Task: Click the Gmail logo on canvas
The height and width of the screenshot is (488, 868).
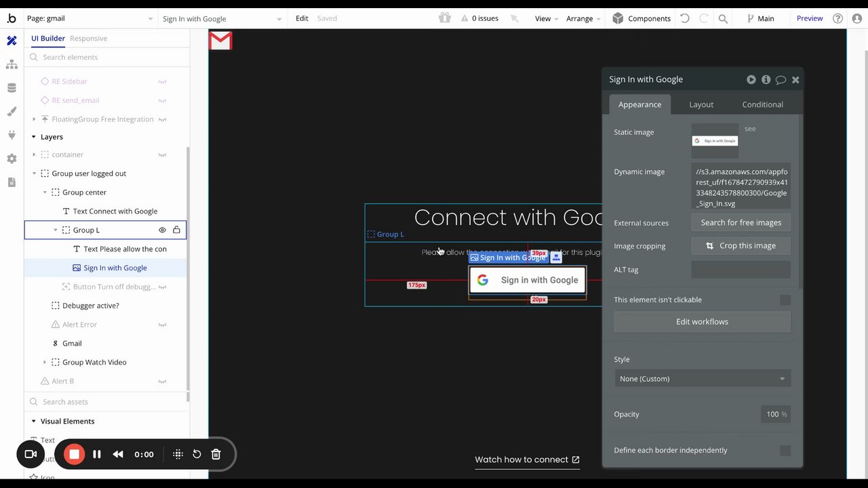Action: (220, 41)
